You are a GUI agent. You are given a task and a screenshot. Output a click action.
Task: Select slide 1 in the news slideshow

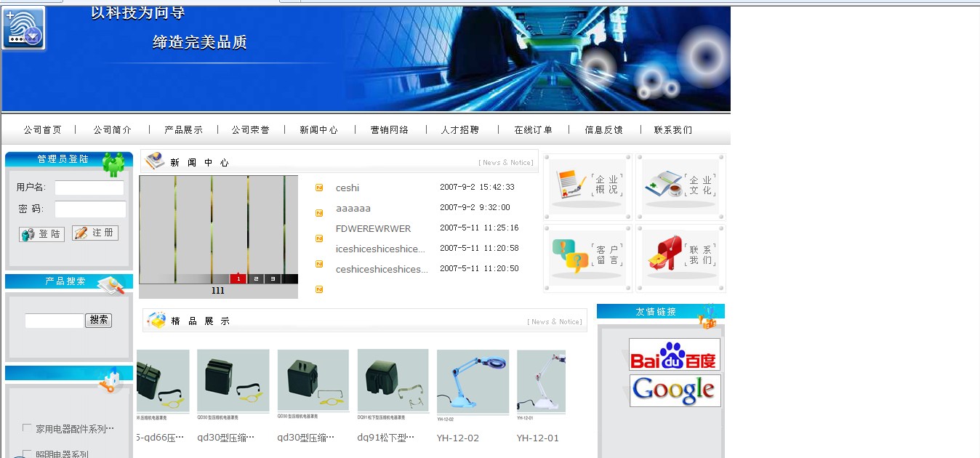238,278
